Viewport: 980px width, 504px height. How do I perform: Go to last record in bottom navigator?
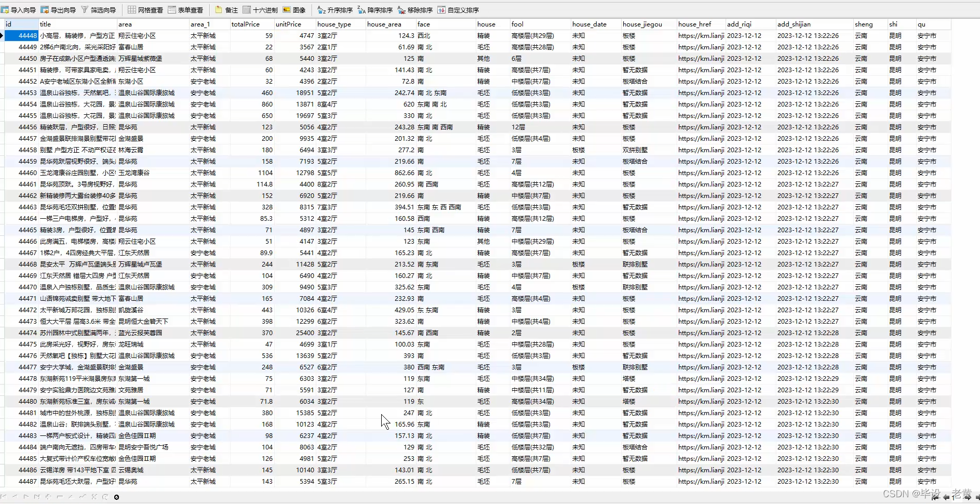point(37,497)
